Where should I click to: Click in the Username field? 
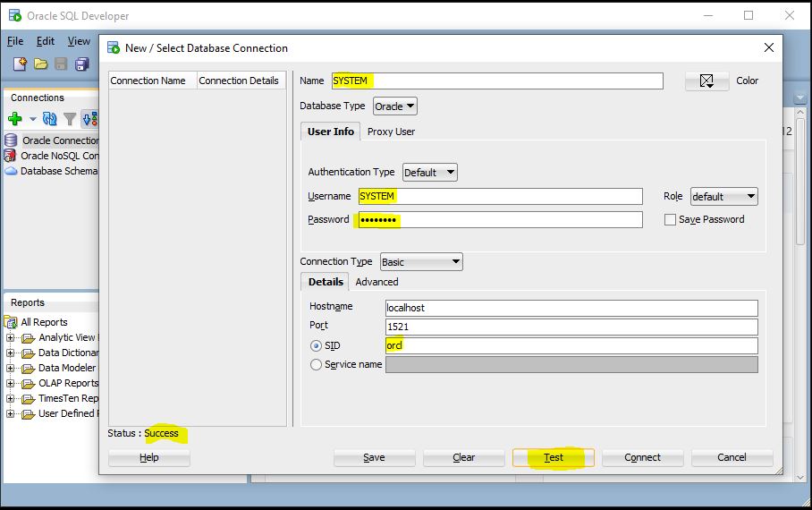click(500, 197)
